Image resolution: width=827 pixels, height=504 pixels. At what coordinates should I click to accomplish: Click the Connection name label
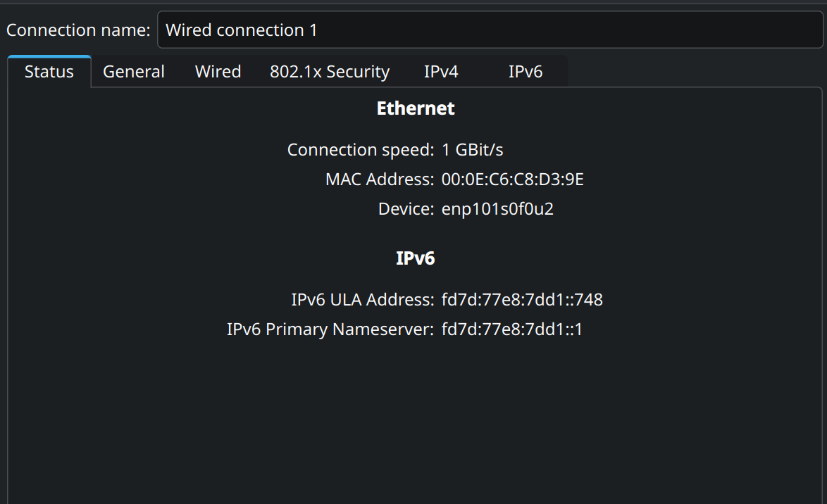[78, 30]
